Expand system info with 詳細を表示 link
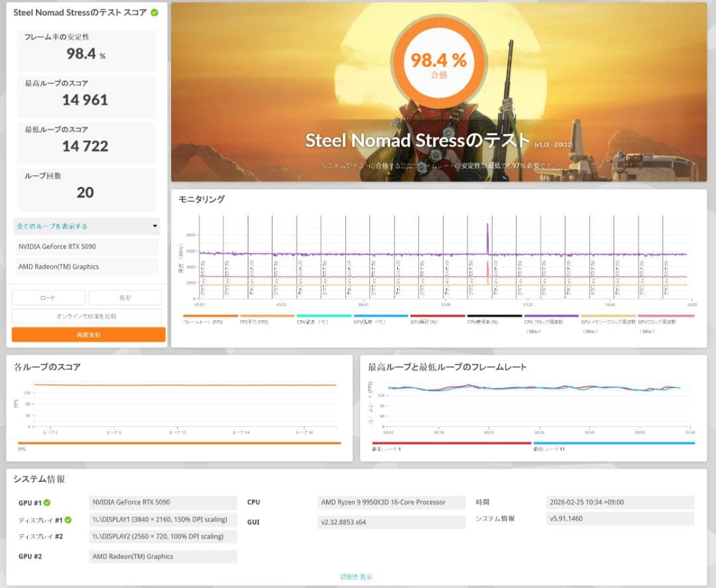Viewport: 716px width, 588px height. 357,577
